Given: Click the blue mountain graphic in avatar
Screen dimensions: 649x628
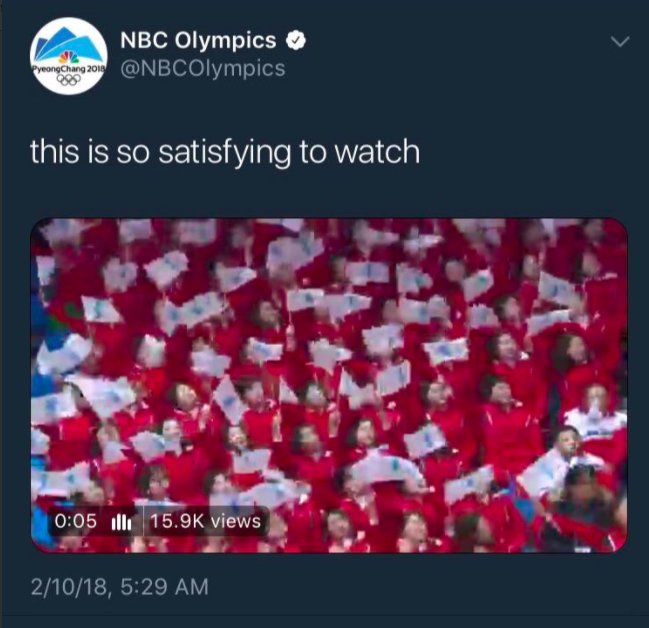Looking at the screenshot, I should pos(69,44).
